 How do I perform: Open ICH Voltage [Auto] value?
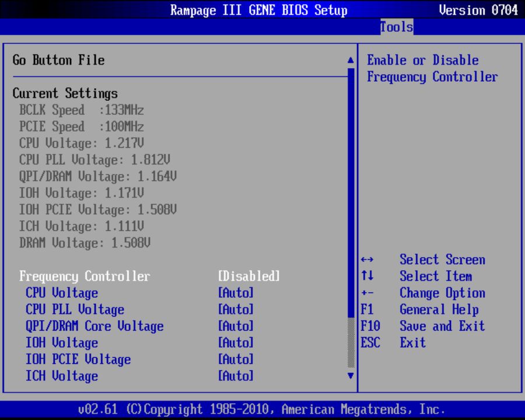click(x=236, y=376)
